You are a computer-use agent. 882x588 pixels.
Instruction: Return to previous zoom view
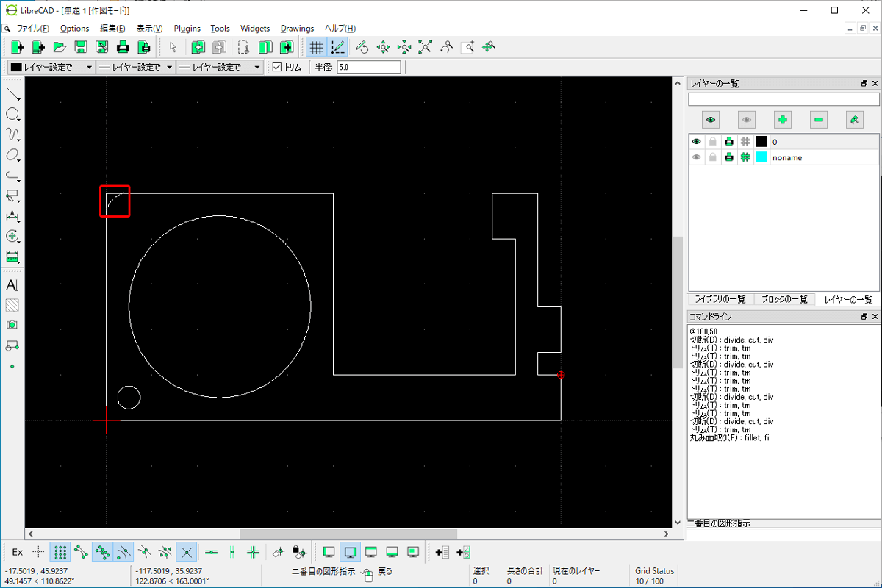(447, 47)
